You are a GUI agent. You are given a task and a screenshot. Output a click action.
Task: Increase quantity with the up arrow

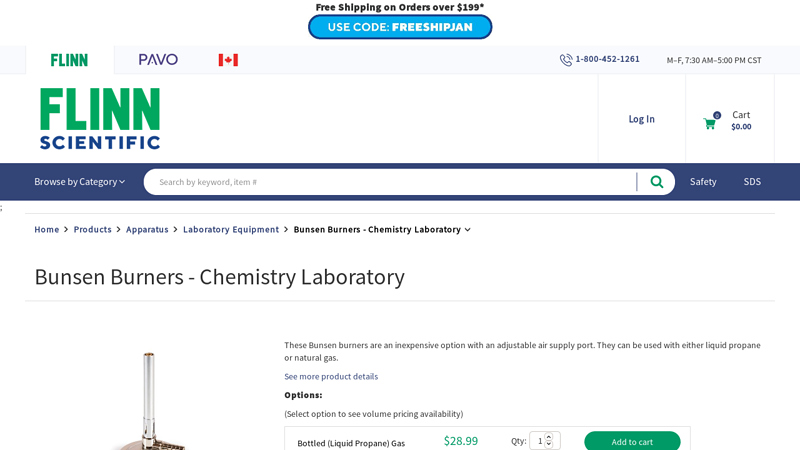pyautogui.click(x=548, y=436)
